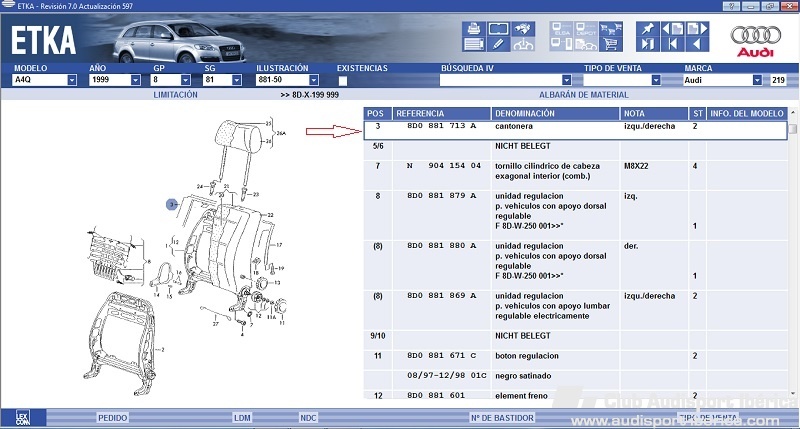800x429 pixels.
Task: Toggle the Existencias checkbox
Action: (343, 80)
